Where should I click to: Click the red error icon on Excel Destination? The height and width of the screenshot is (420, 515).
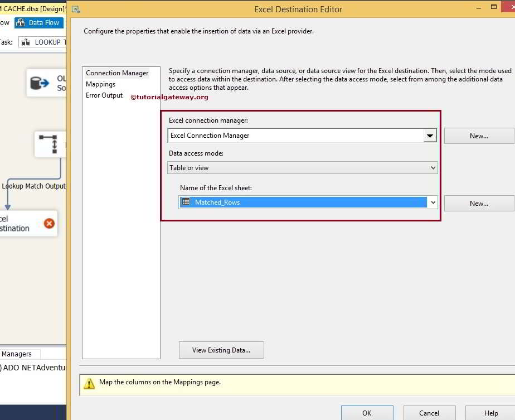click(48, 223)
